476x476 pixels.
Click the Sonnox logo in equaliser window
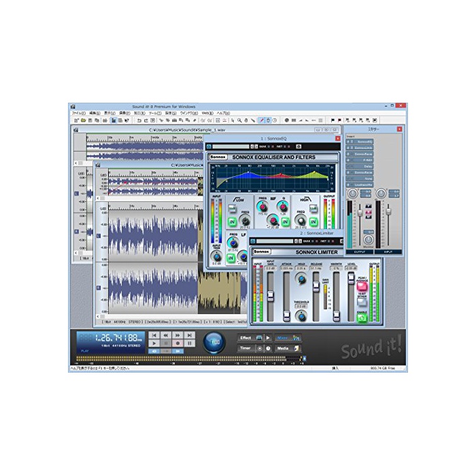click(x=218, y=157)
